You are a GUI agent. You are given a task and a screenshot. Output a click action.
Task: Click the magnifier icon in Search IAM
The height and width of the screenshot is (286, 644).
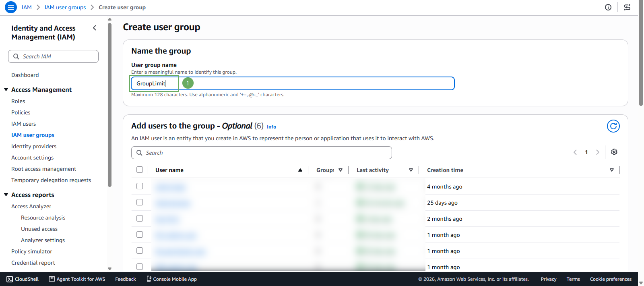tap(16, 56)
